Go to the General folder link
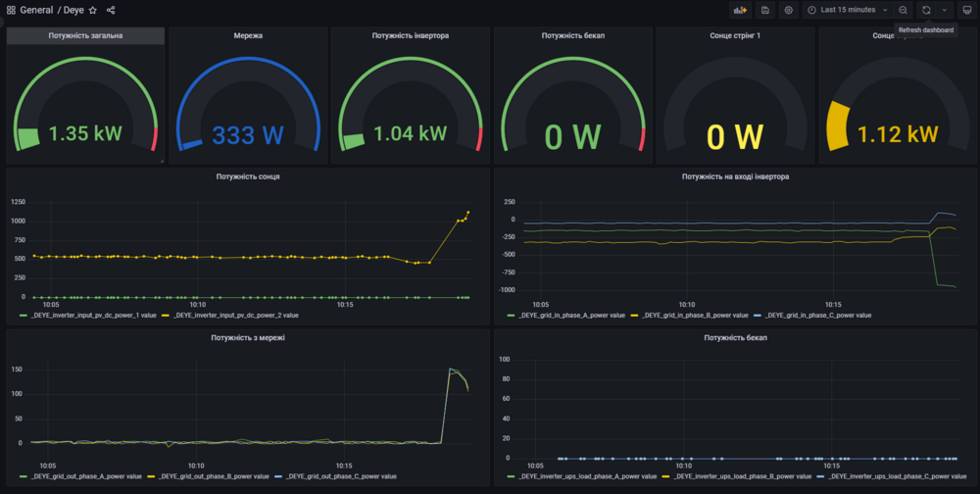The width and height of the screenshot is (980, 494). [x=36, y=11]
